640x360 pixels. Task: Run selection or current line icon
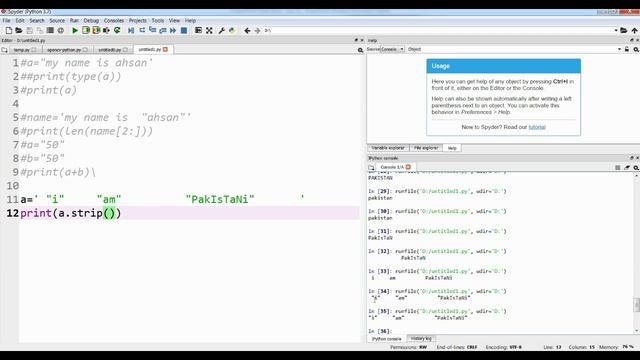click(107, 30)
